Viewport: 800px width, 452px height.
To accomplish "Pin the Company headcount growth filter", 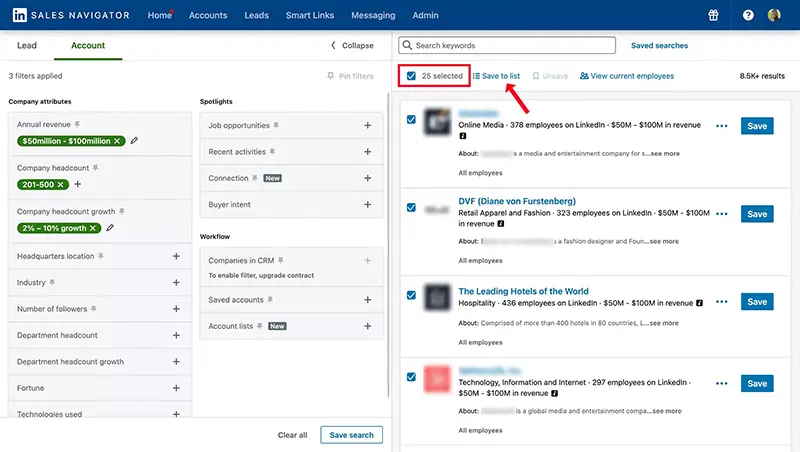I will (121, 211).
